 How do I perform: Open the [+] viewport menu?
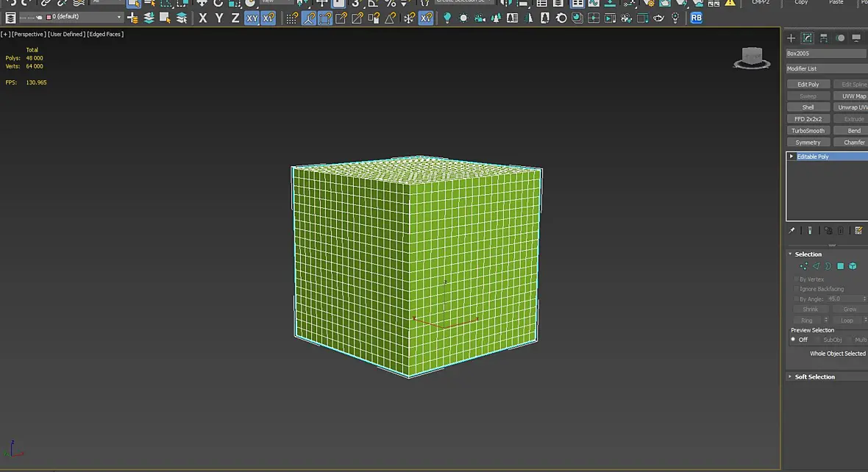click(x=6, y=35)
